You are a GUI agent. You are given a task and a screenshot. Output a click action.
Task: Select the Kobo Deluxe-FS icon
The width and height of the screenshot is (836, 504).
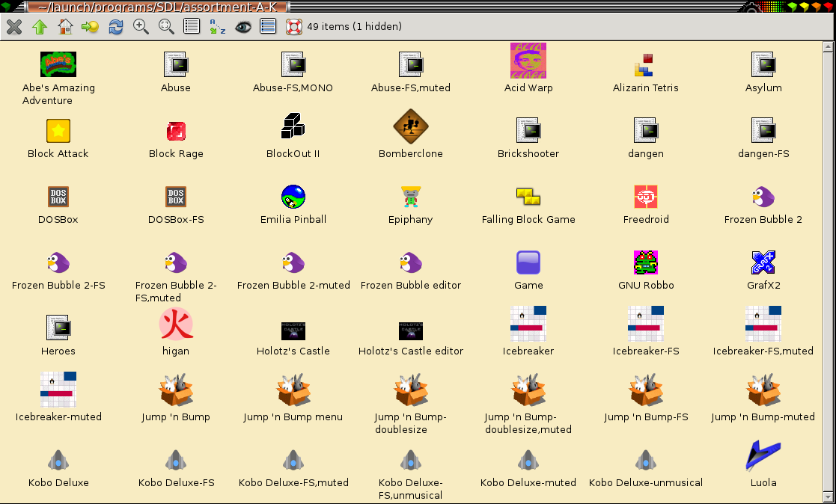(x=176, y=461)
